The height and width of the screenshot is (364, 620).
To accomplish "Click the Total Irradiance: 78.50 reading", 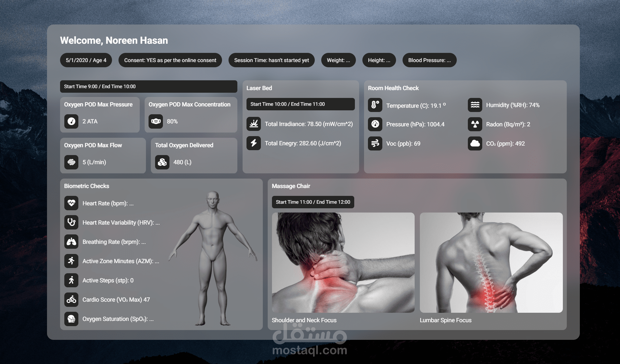I will pos(309,124).
